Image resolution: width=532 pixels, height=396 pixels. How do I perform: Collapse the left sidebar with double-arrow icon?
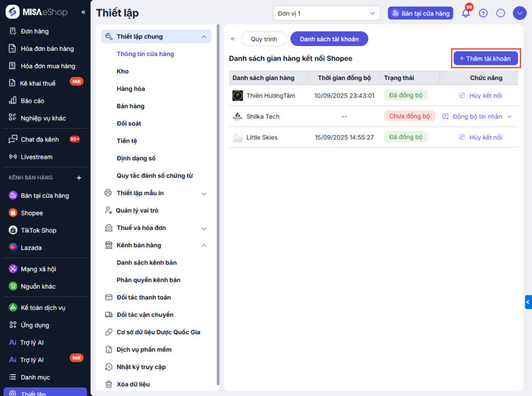83,12
